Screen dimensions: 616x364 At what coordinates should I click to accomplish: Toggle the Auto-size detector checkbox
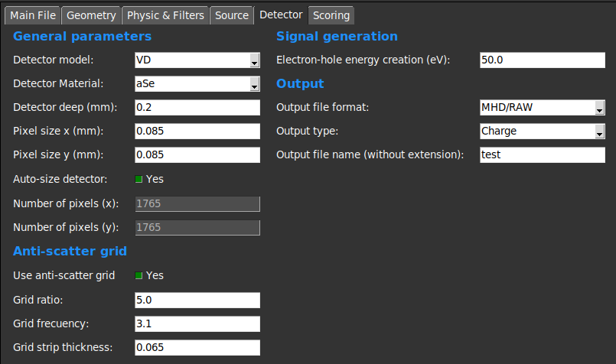(x=139, y=179)
